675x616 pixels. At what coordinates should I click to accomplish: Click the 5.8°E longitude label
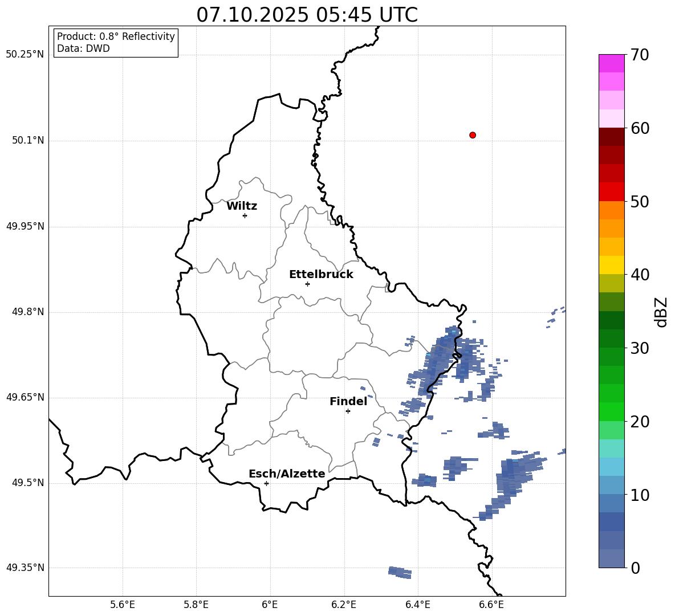196,605
